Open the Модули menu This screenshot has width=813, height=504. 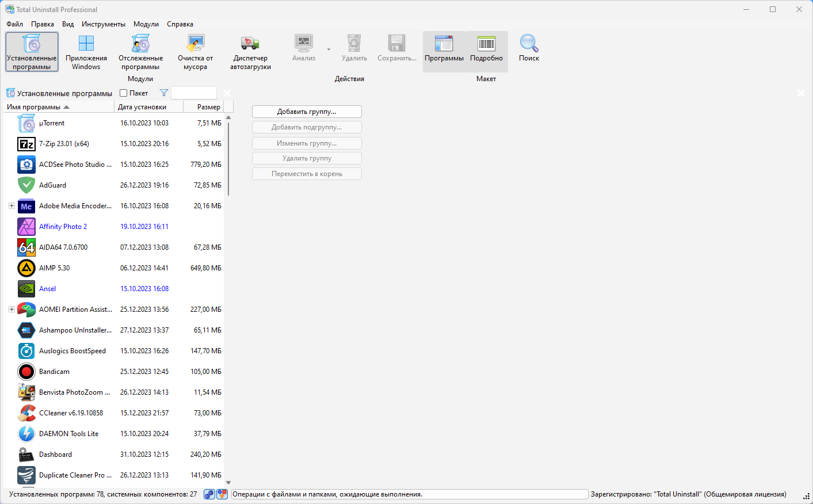point(146,24)
